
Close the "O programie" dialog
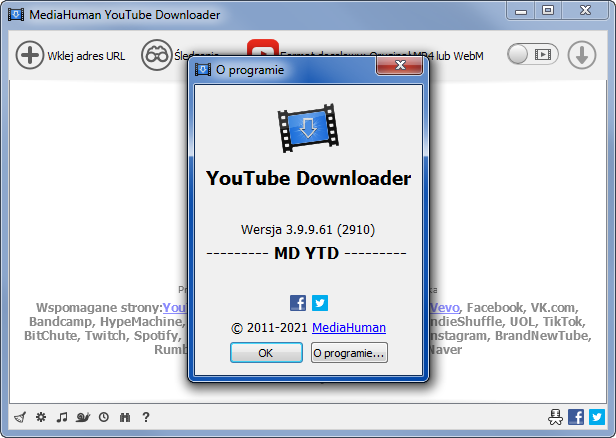point(400,65)
